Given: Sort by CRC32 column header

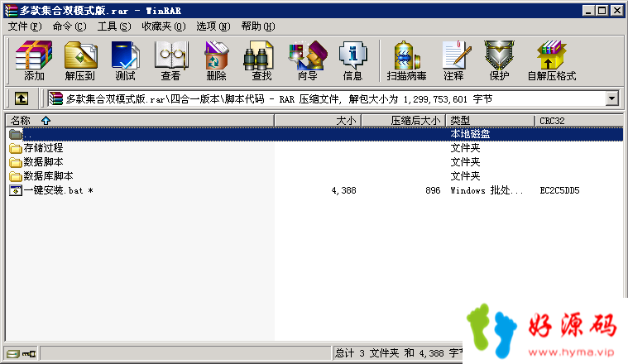Looking at the screenshot, I should (x=579, y=121).
